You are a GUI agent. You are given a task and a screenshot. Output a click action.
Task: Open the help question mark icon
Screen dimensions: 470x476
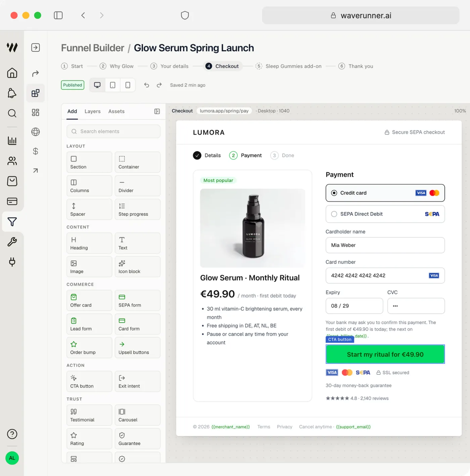point(12,434)
